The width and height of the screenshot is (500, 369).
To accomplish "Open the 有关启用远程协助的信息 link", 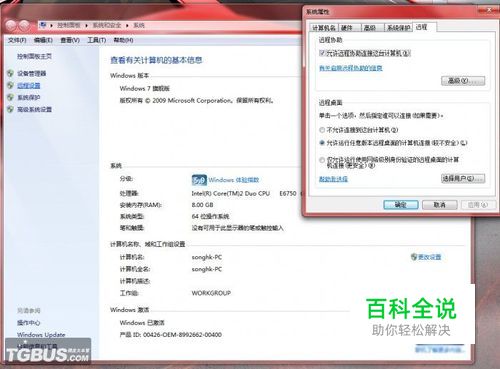I will point(351,68).
